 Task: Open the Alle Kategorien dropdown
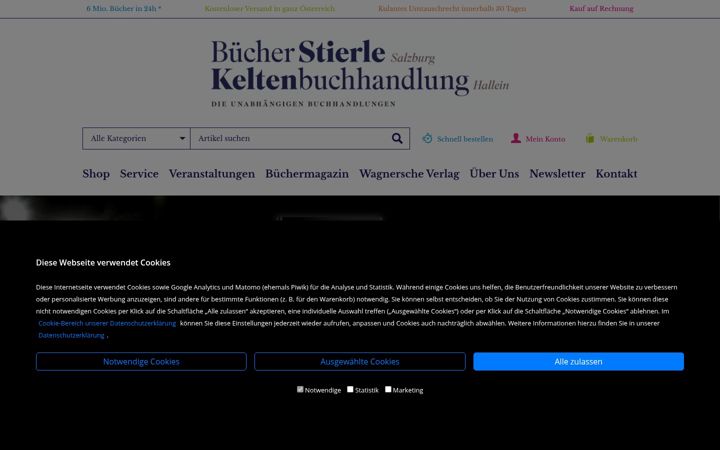(x=136, y=138)
